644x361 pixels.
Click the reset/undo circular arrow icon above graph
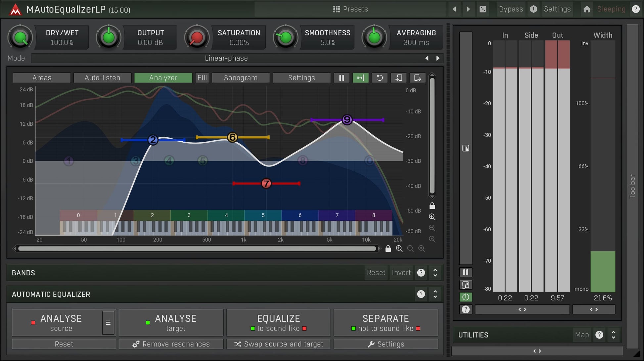click(x=380, y=78)
